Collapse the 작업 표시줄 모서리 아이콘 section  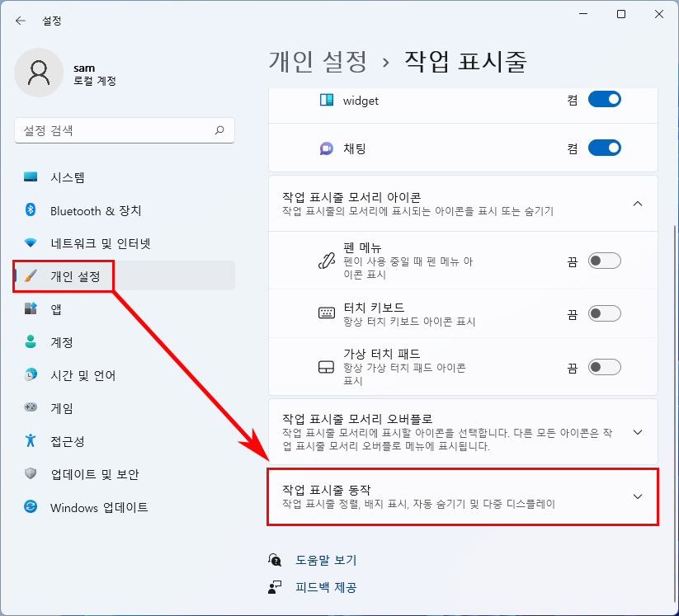click(x=637, y=203)
